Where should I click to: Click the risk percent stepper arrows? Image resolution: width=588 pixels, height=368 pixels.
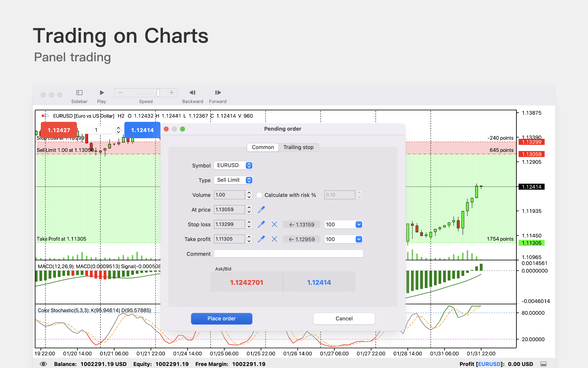359,195
